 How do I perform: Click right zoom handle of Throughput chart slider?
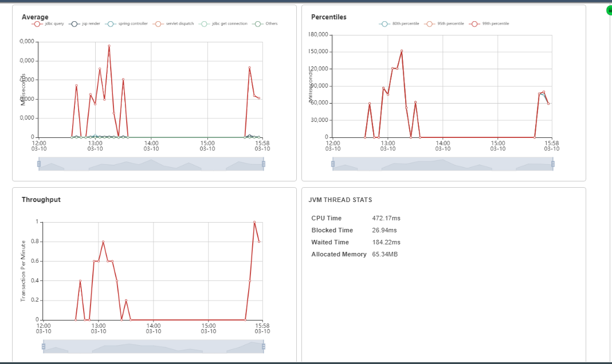click(x=264, y=346)
